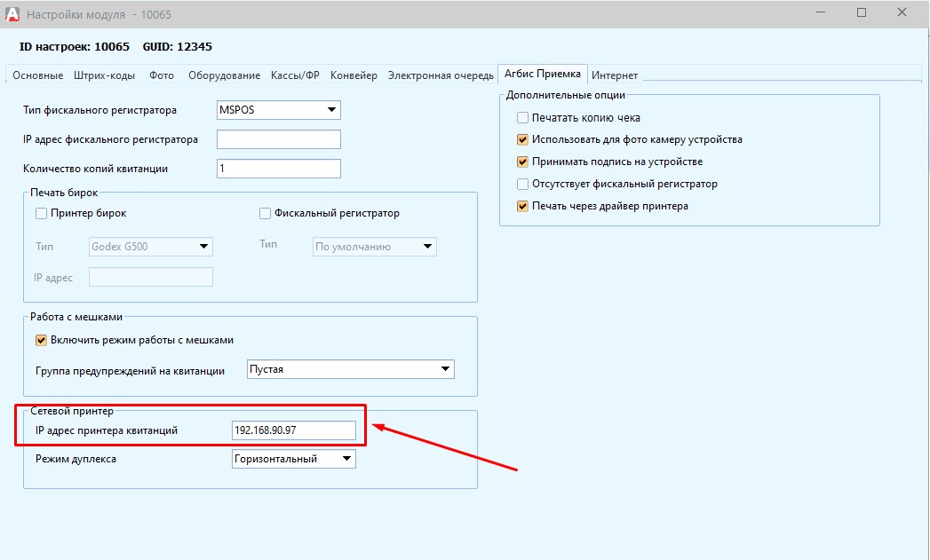This screenshot has width=930, height=560.
Task: Click the receipt printer IP field 192.168.90.97
Action: pos(294,430)
